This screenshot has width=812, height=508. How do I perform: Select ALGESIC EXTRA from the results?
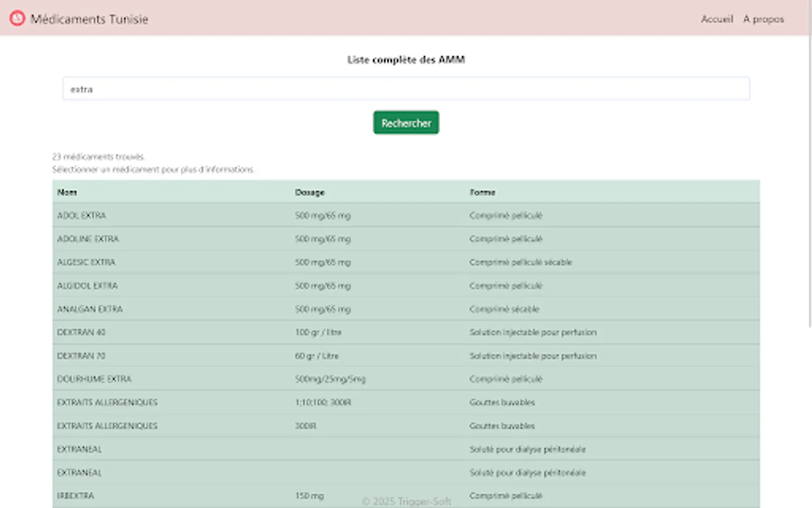[226, 262]
